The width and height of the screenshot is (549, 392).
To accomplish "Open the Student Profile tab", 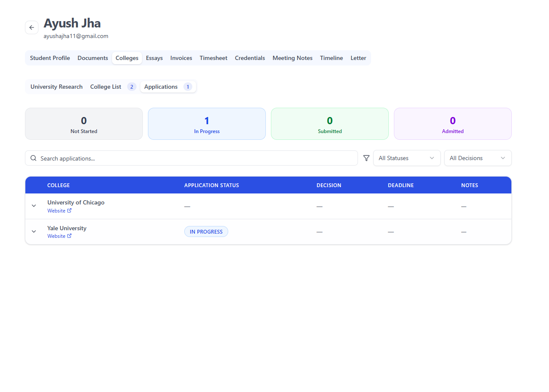I will pyautogui.click(x=50, y=58).
